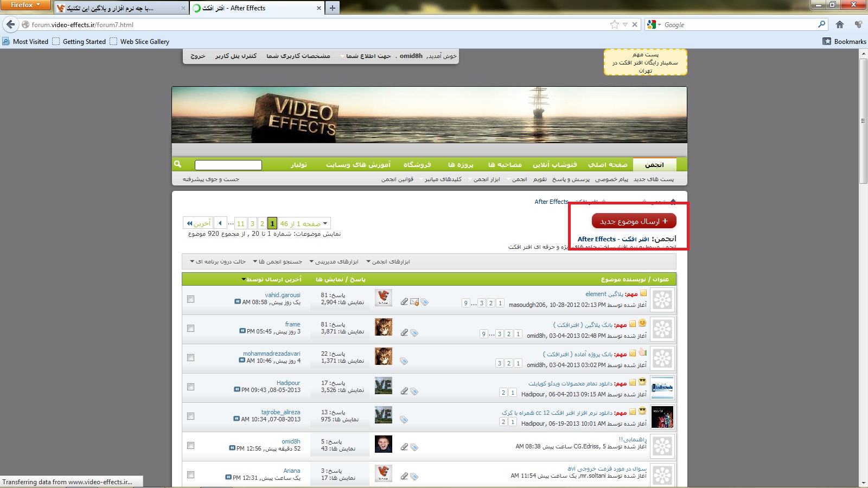This screenshot has width=868, height=488.
Task: Tick the checkbox for the Ariana thread
Action: click(190, 474)
